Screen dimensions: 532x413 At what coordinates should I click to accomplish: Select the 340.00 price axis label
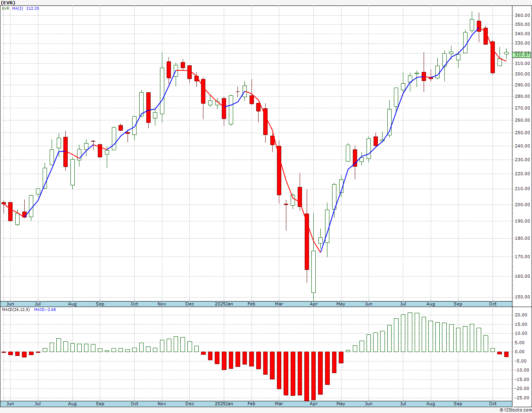click(x=523, y=34)
